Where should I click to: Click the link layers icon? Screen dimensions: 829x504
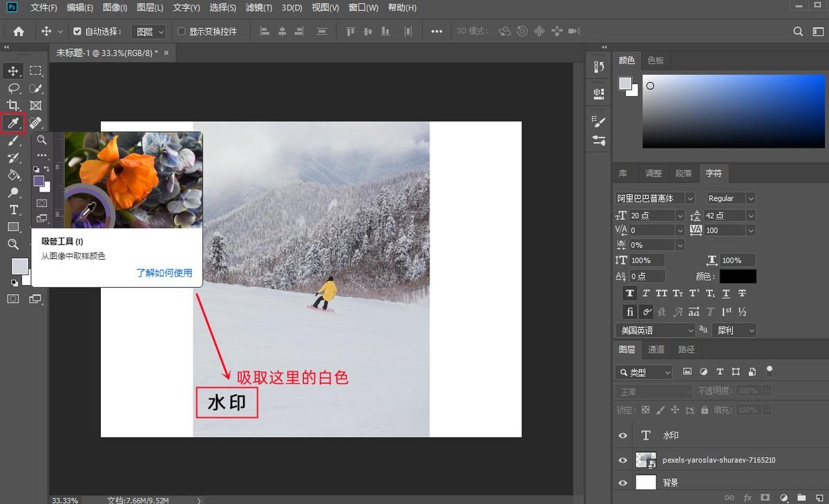tap(729, 497)
